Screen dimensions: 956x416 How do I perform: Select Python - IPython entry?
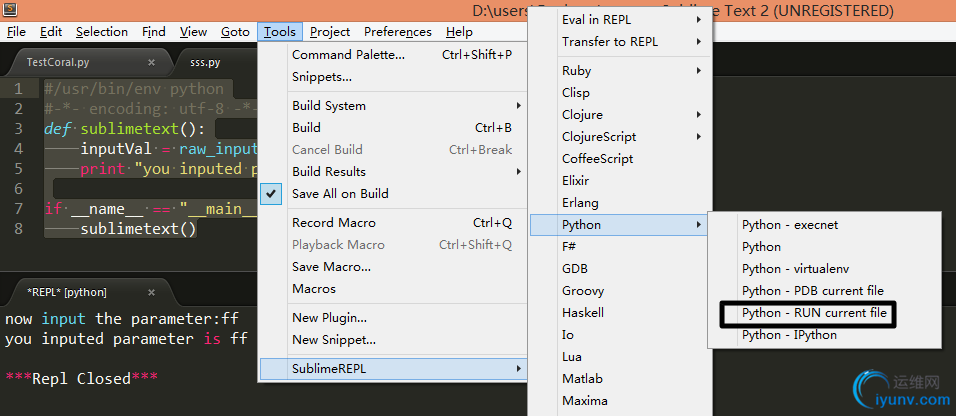(x=789, y=335)
